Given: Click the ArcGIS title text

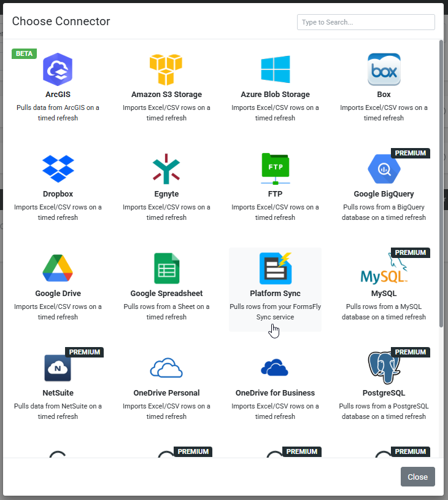Looking at the screenshot, I should [58, 95].
